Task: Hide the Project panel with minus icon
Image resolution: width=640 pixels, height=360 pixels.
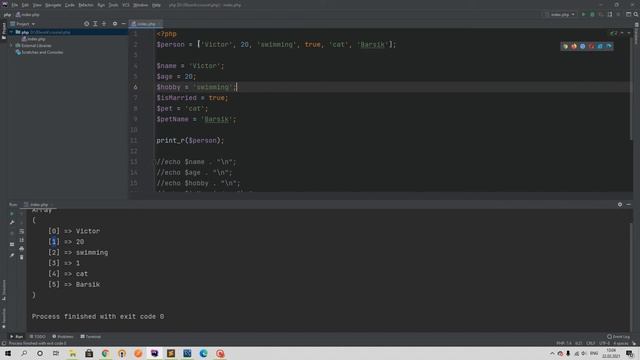Action: tap(123, 24)
